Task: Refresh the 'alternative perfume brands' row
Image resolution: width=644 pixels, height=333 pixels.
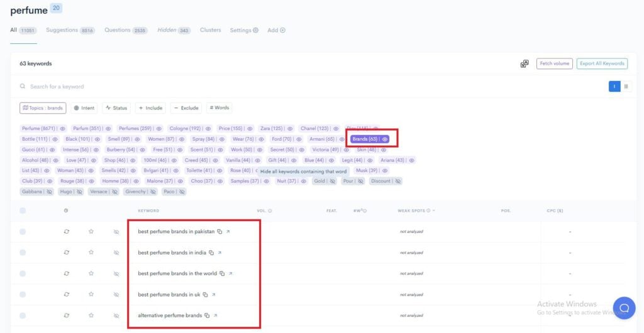Action: coord(67,315)
